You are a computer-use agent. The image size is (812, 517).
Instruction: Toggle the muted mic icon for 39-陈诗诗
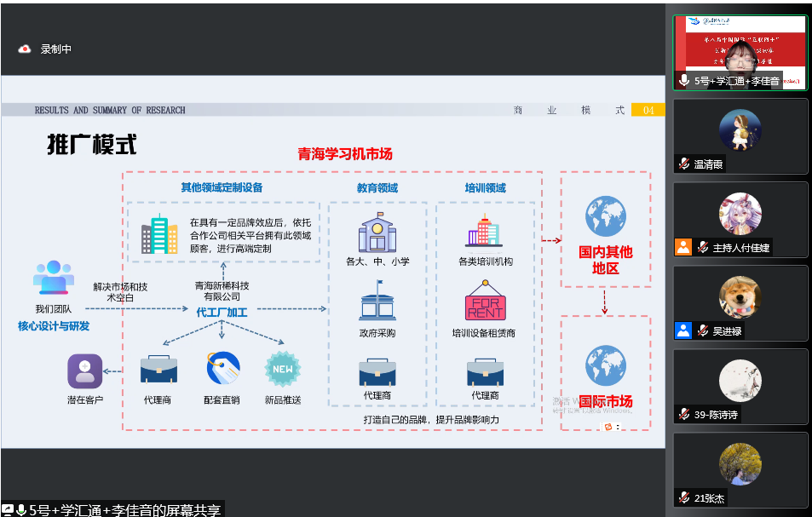(x=683, y=414)
